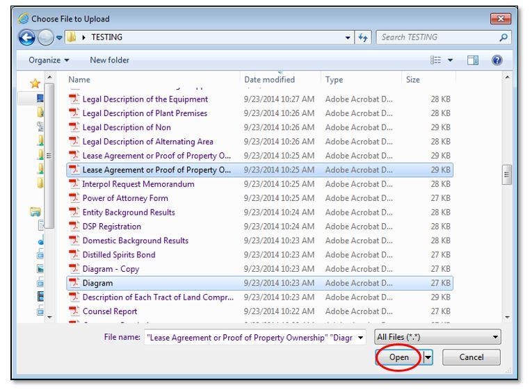The height and width of the screenshot is (392, 532).
Task: Click in the File name input field
Action: 252,338
